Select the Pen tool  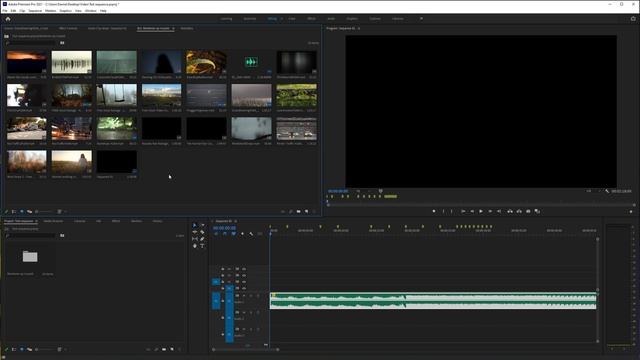(x=202, y=239)
